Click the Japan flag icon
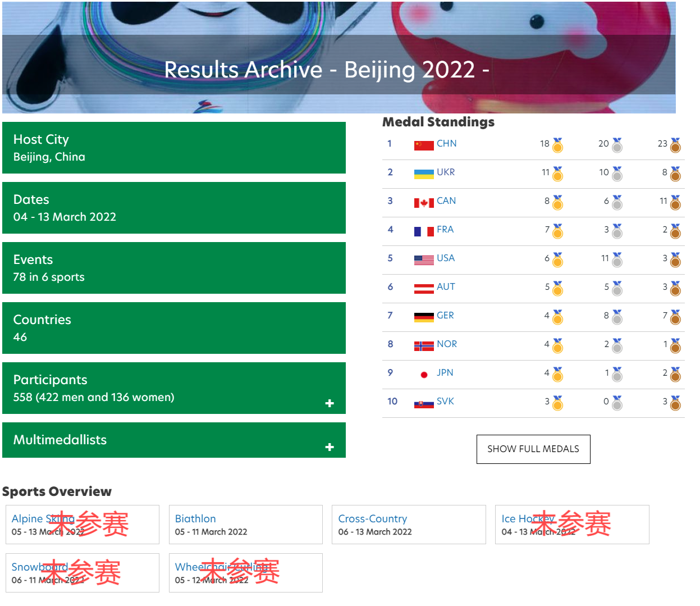The height and width of the screenshot is (606, 700). click(x=424, y=375)
